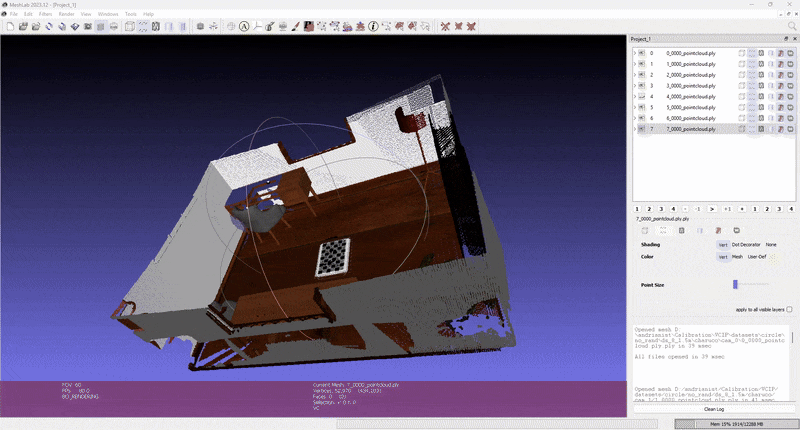Hide the 4_0000_pointcloud.ply layer
The height and width of the screenshot is (430, 800).
(640, 97)
